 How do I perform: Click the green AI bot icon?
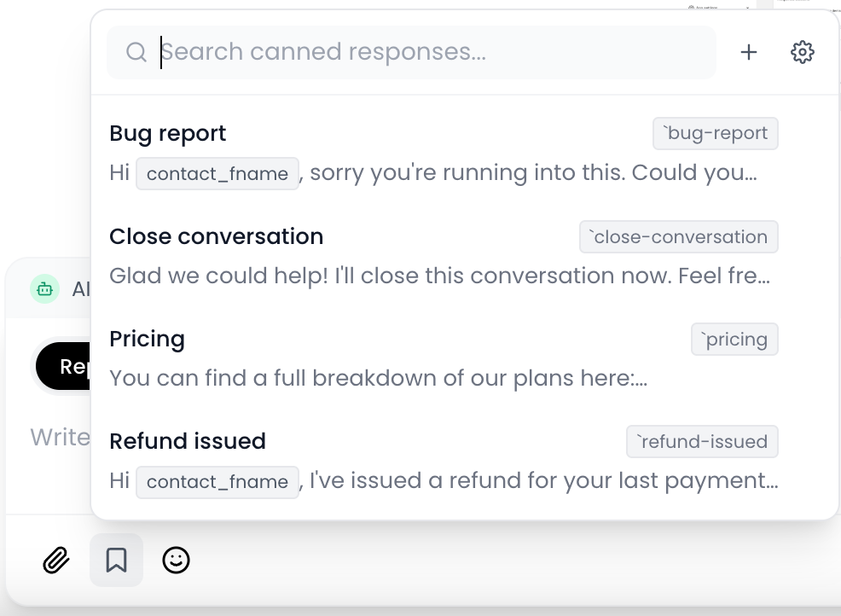pos(44,289)
